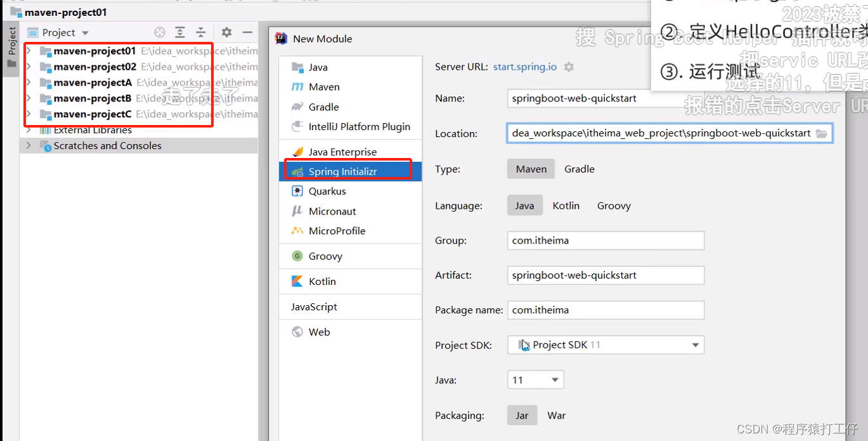This screenshot has height=441, width=868.
Task: Click the gear icon beside Server URL
Action: [x=569, y=67]
